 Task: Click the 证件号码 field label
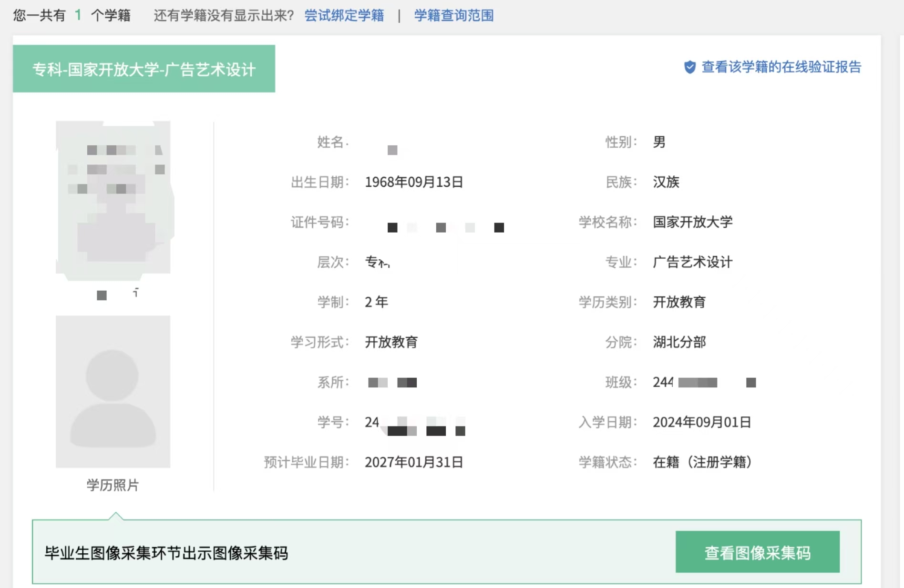[x=320, y=222]
